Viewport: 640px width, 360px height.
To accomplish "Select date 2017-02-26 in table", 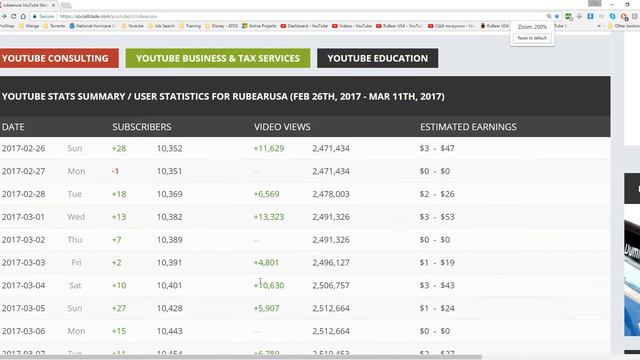I will [23, 148].
